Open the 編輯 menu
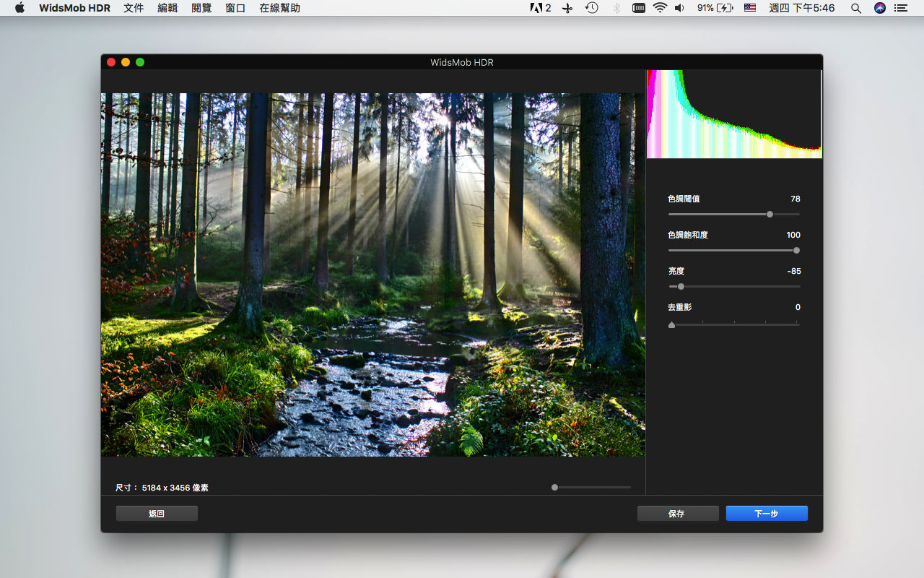 coord(167,8)
